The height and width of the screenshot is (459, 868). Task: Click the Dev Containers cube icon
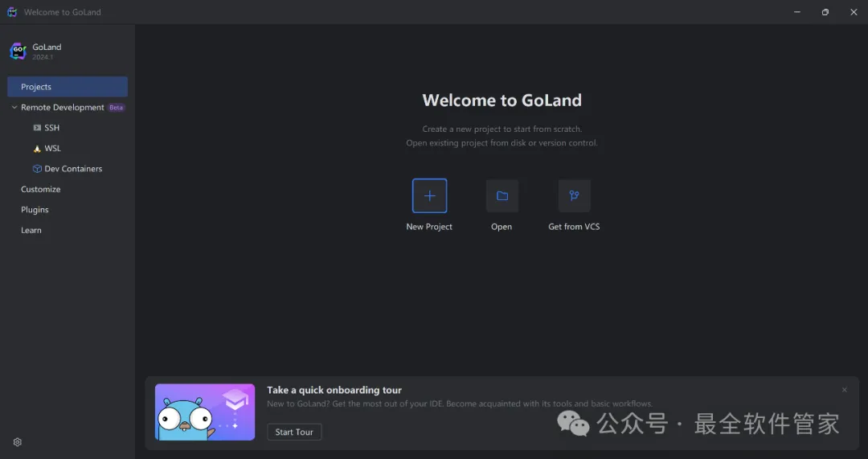pyautogui.click(x=37, y=169)
